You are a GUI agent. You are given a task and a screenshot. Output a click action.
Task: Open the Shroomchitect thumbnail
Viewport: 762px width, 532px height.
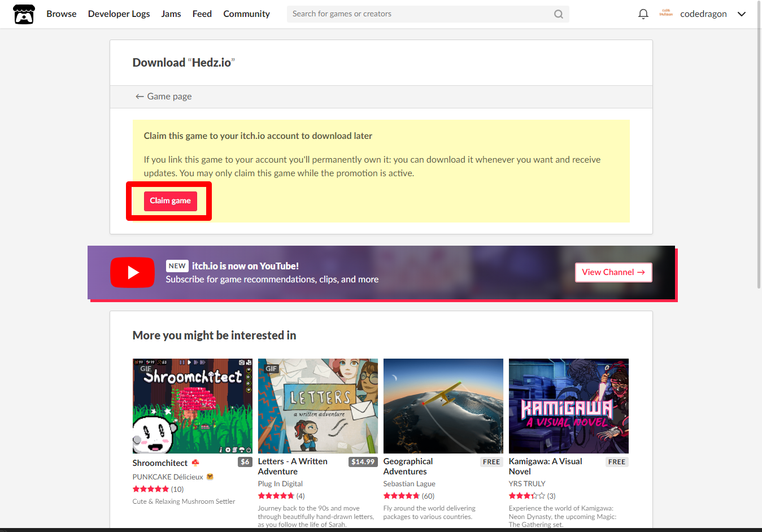click(193, 406)
